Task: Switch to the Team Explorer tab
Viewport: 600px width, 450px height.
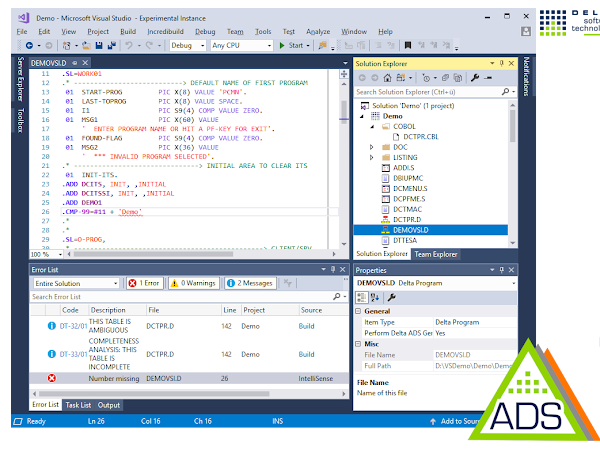Action: pyautogui.click(x=435, y=254)
